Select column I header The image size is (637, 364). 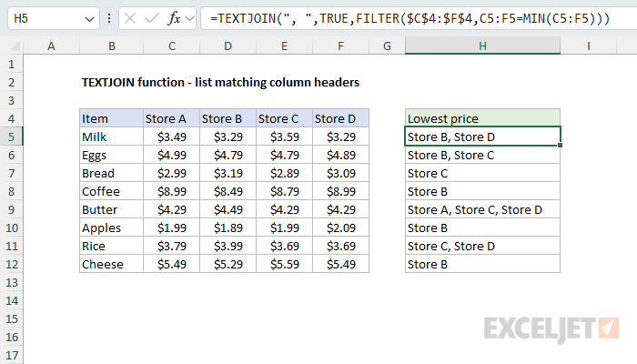tap(588, 46)
